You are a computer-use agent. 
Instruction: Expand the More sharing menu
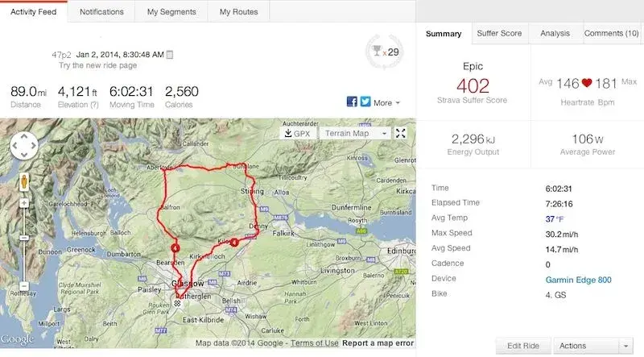coord(386,103)
